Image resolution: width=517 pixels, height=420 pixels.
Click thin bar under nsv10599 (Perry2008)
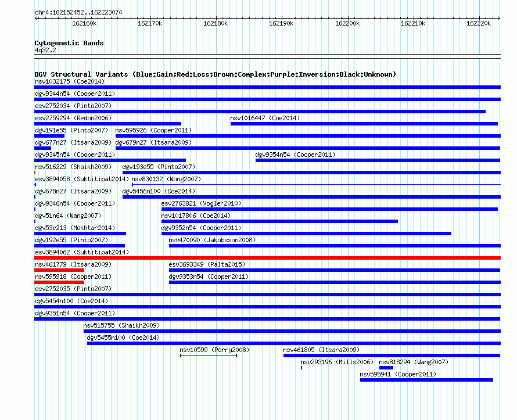209,356
